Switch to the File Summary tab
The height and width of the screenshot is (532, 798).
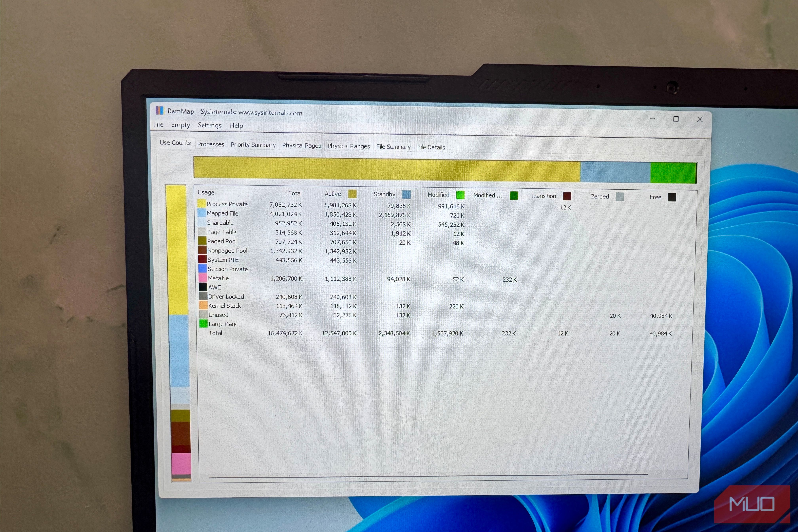[x=393, y=147]
